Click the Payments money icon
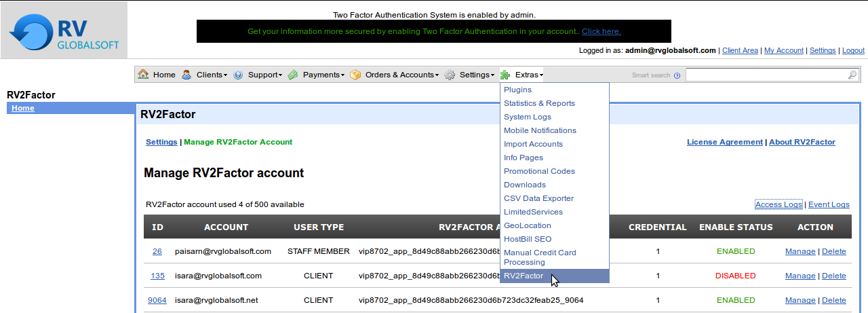Viewport: 868px width, 313px height. coord(292,75)
